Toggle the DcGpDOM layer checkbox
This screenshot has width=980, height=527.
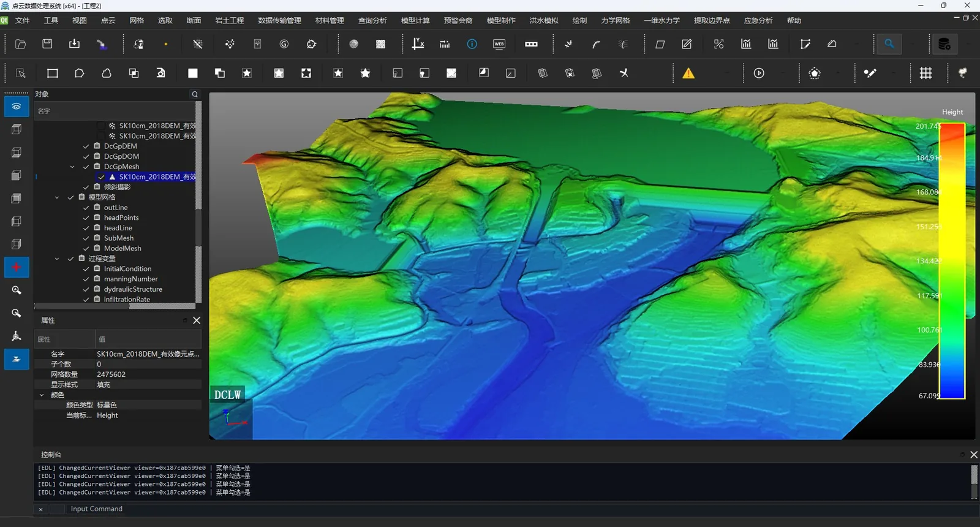point(86,157)
